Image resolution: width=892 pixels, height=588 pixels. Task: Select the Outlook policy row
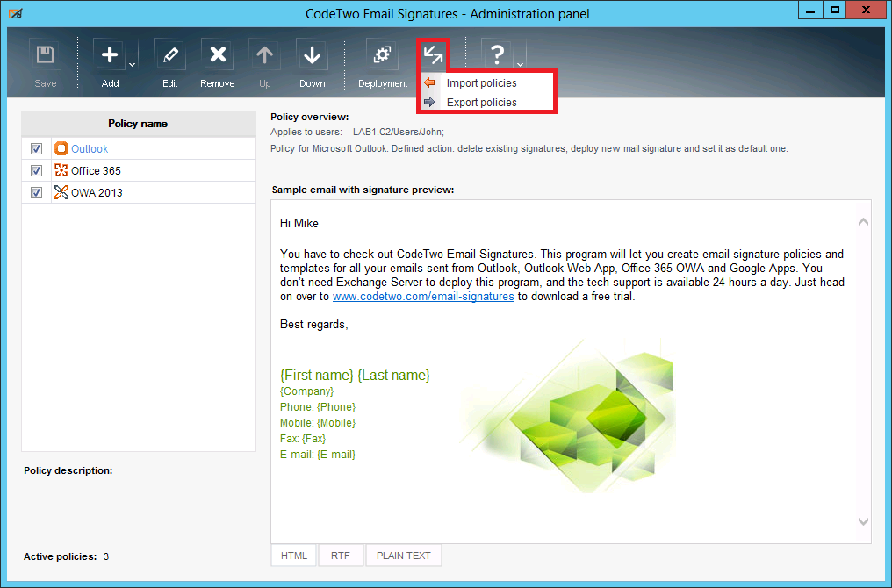pos(139,149)
